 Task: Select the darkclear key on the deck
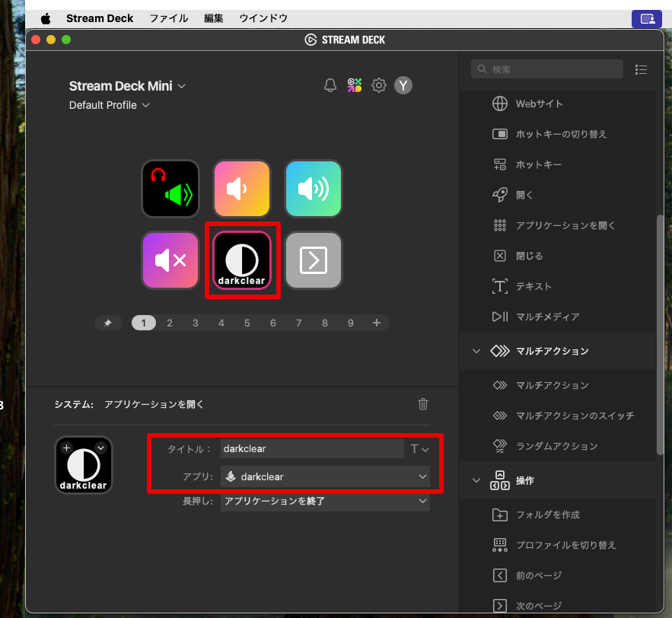242,260
